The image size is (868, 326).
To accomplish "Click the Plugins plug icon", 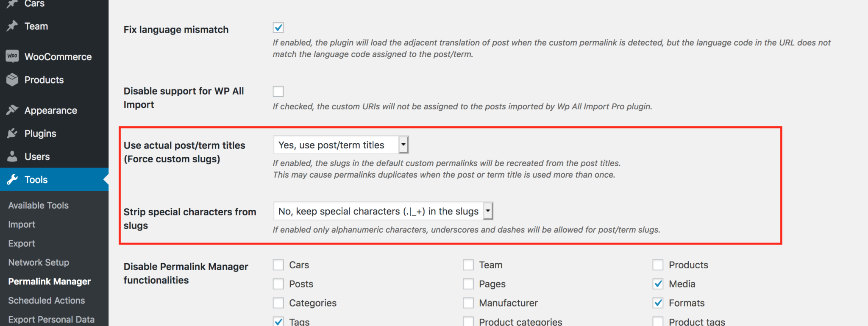I will coord(12,134).
